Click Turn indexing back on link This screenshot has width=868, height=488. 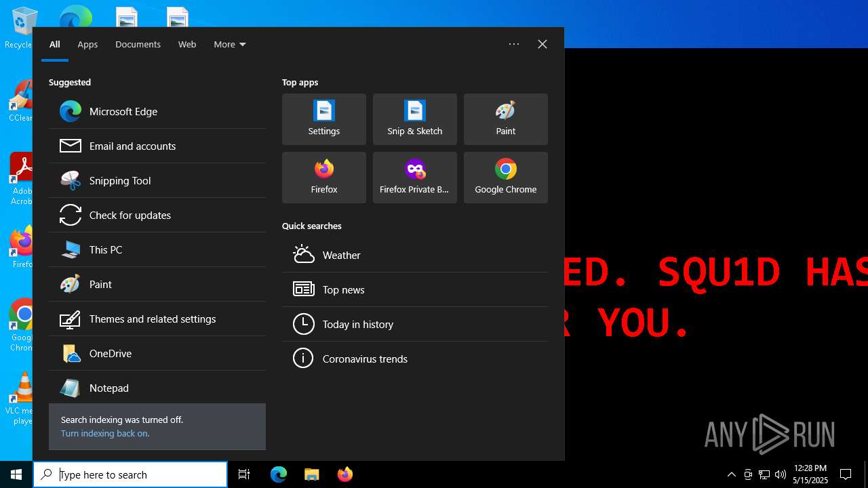pyautogui.click(x=105, y=433)
